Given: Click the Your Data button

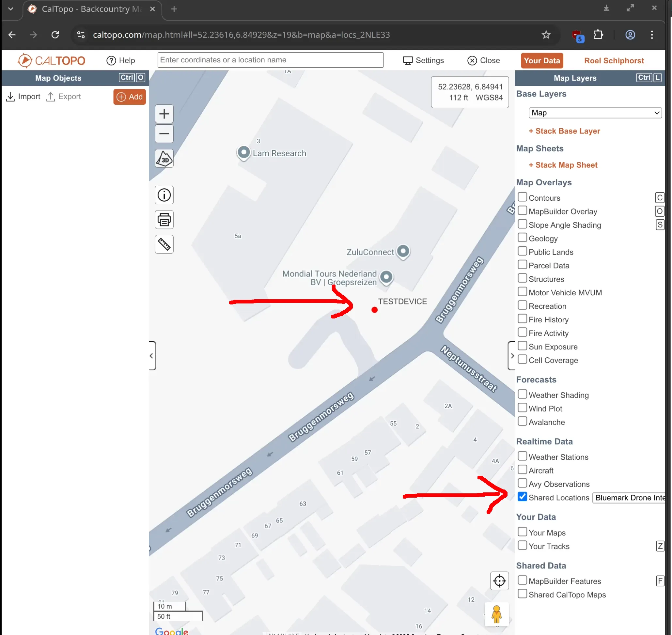Looking at the screenshot, I should click(x=541, y=61).
